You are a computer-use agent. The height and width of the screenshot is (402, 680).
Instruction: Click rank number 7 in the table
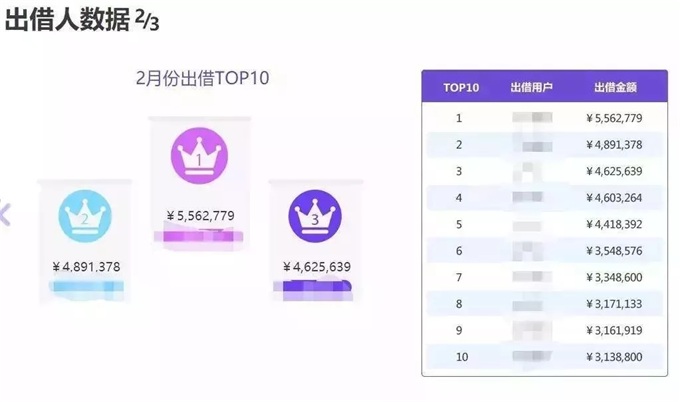coord(459,277)
